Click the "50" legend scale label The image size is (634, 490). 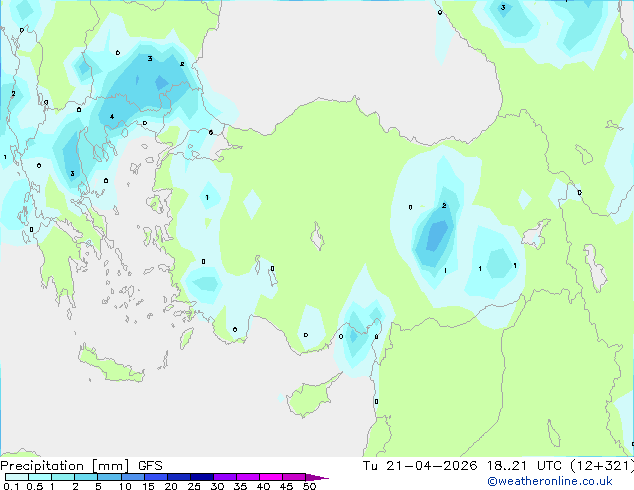(x=309, y=486)
